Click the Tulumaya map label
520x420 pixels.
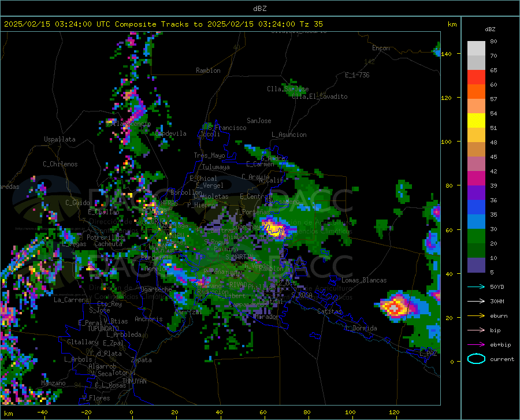(216, 167)
